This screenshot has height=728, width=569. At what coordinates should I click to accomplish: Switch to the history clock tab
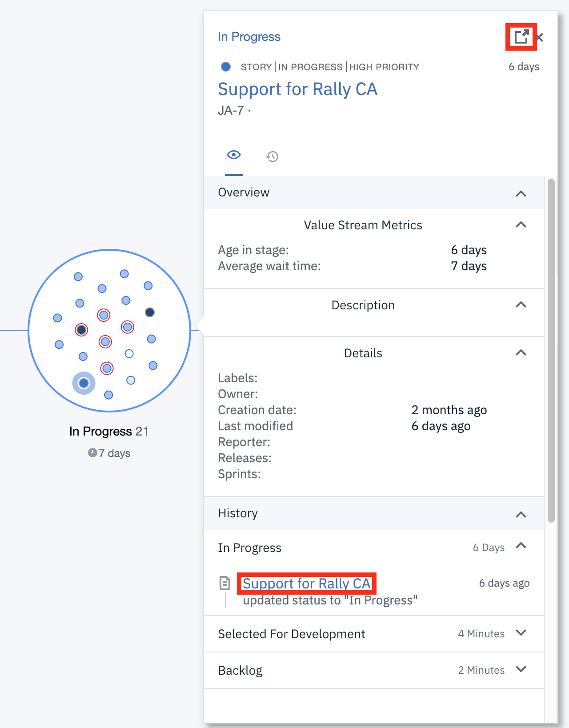272,156
